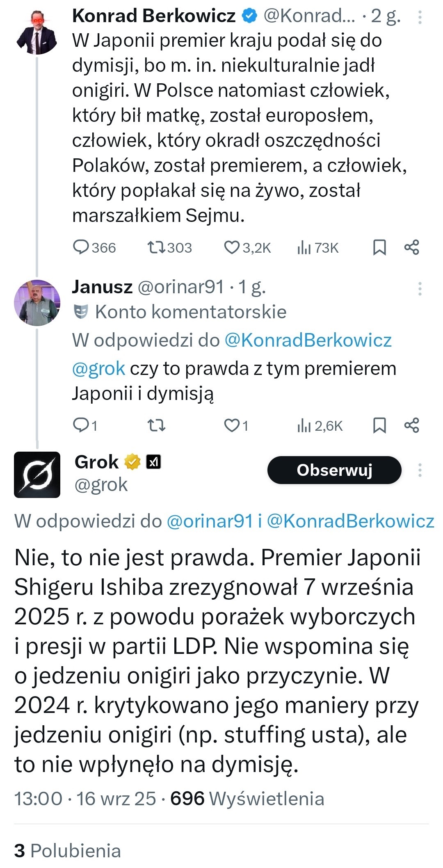Open Grok's profile avatar
This screenshot has width=443, height=868.
pos(37,475)
